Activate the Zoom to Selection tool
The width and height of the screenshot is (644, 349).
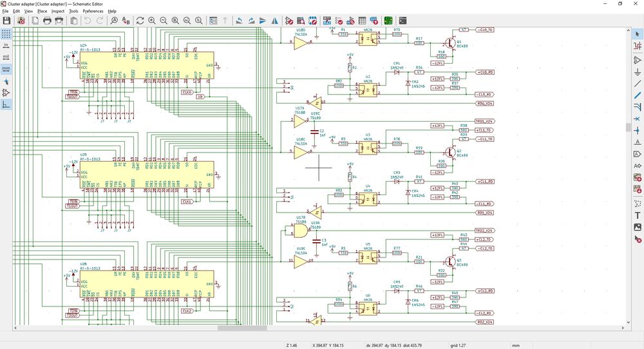click(x=199, y=21)
